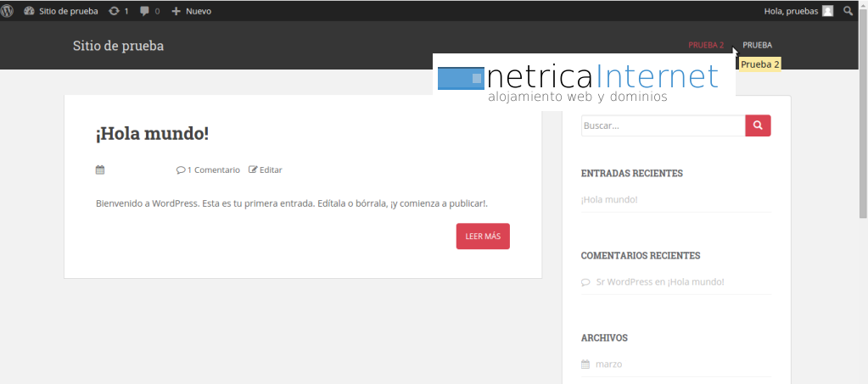
Task: Open the Hola, pruebas account menu
Action: point(791,11)
